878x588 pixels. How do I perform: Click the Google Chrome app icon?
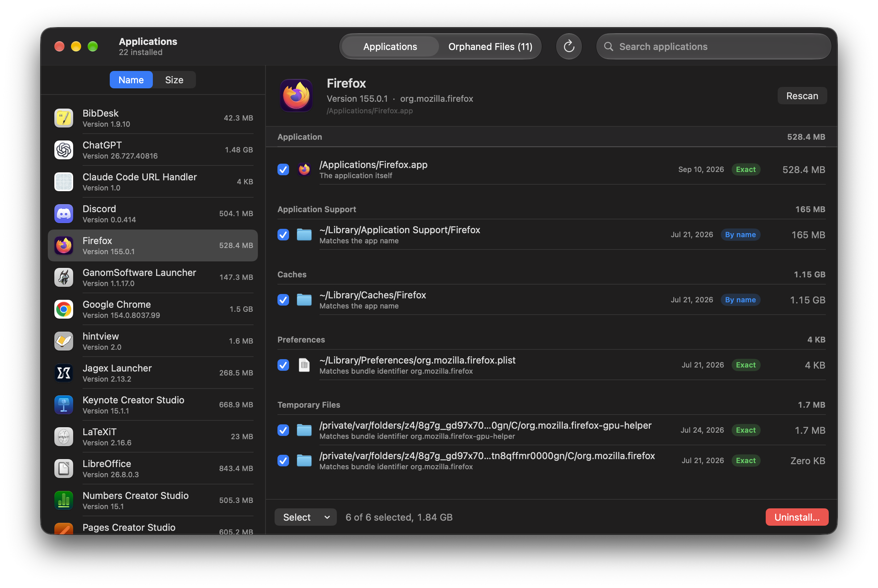point(64,309)
